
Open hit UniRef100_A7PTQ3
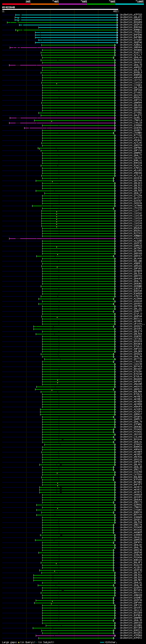point(131,15)
